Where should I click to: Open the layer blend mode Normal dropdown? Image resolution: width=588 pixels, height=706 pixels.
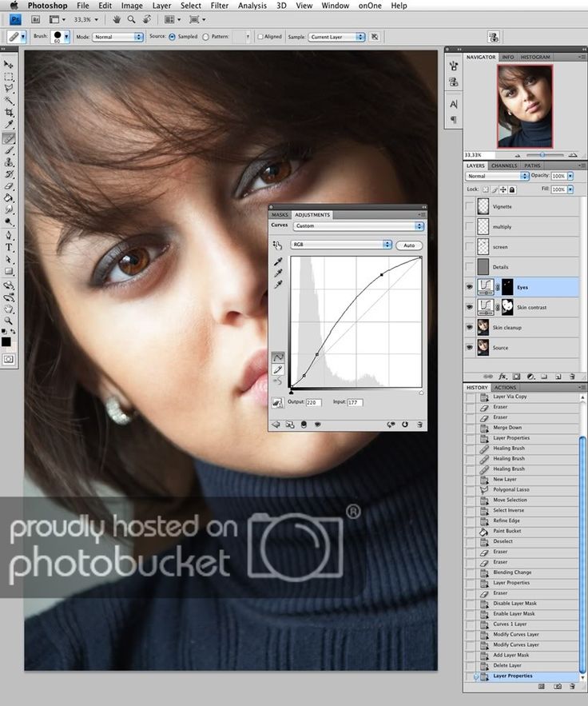pyautogui.click(x=497, y=176)
